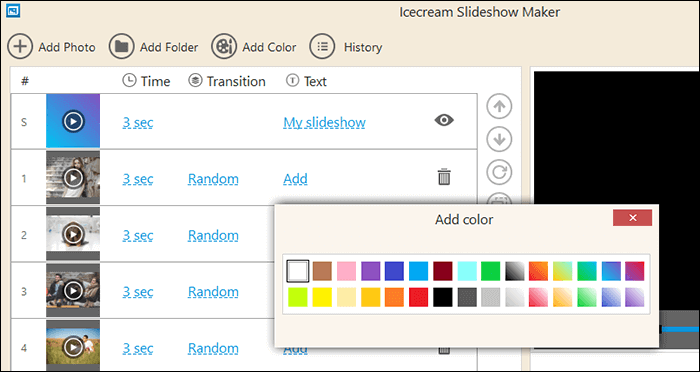
Task: Click the Add Folder icon
Action: coord(121,46)
